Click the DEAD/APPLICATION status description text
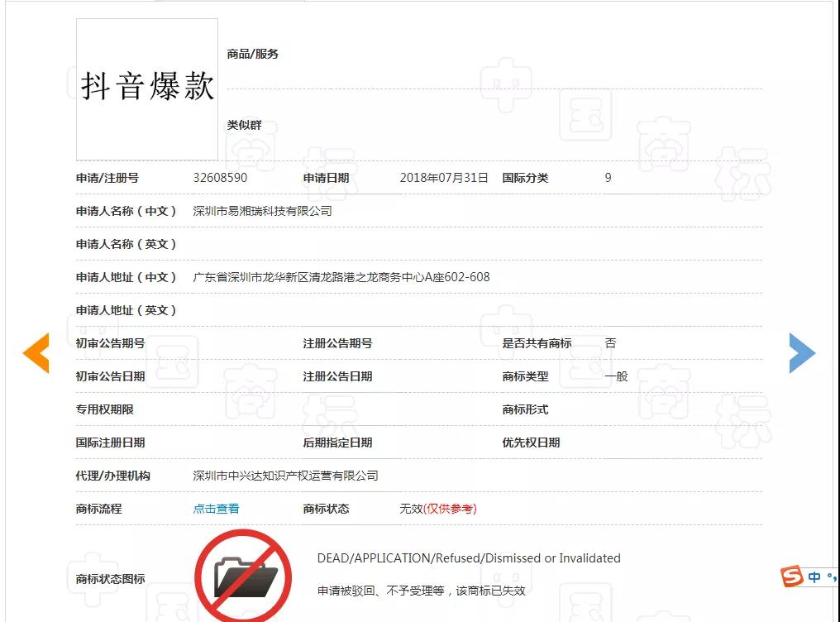840x622 pixels. (468, 558)
